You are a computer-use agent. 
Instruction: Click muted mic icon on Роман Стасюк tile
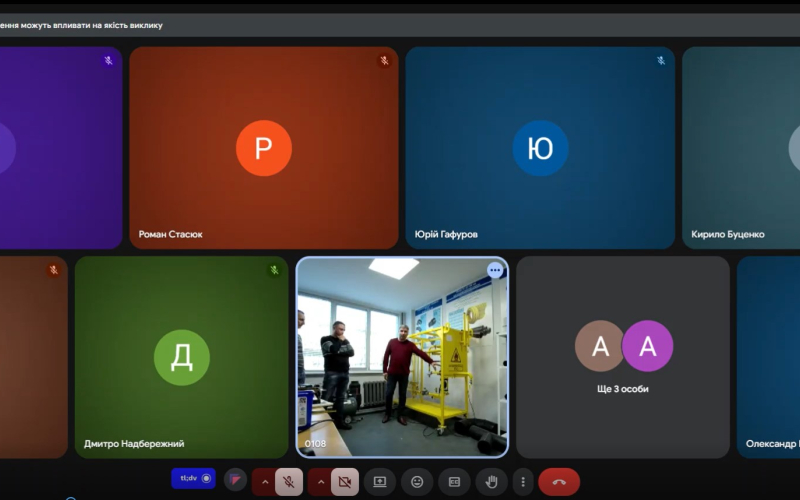point(384,61)
